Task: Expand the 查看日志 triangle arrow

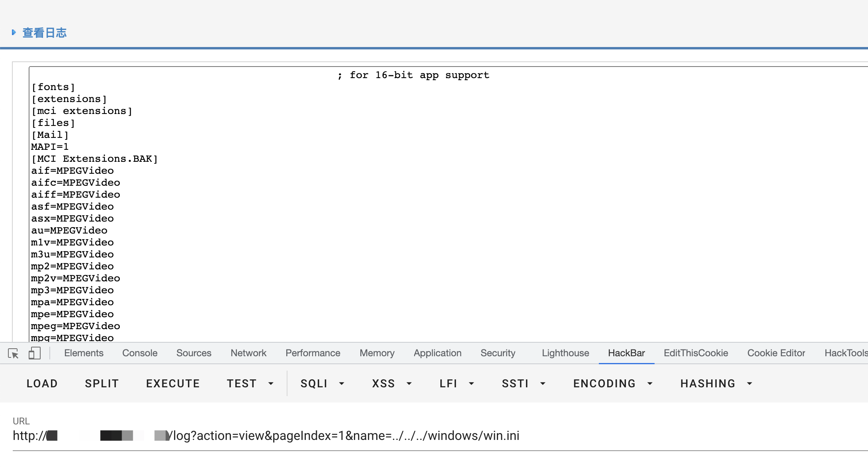Action: point(14,32)
